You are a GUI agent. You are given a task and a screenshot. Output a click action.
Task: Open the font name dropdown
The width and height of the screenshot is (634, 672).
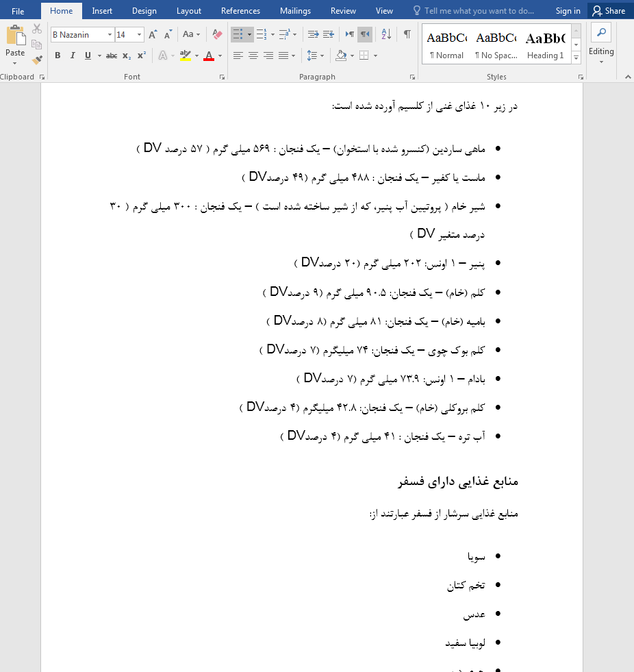coord(110,35)
